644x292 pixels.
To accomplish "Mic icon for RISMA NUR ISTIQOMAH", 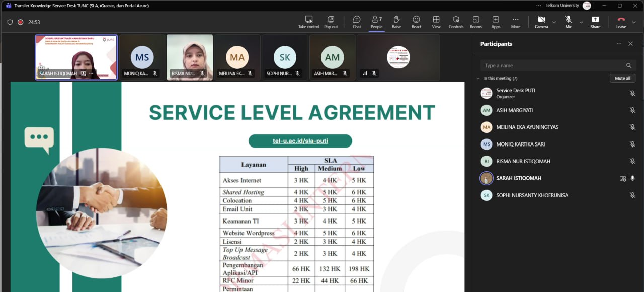I will (632, 161).
